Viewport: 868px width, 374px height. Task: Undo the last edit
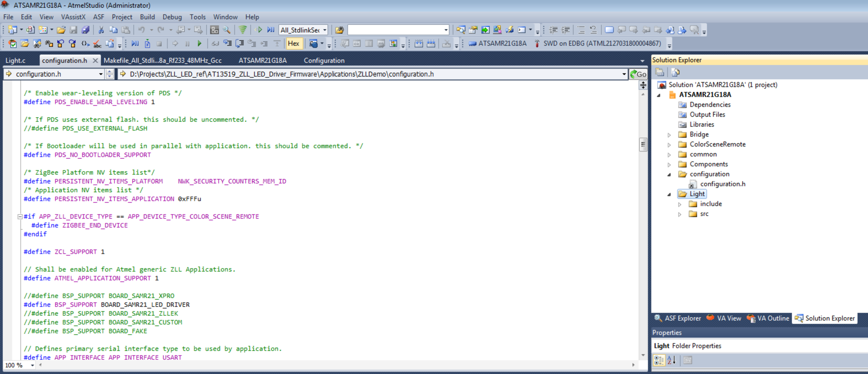[x=142, y=30]
